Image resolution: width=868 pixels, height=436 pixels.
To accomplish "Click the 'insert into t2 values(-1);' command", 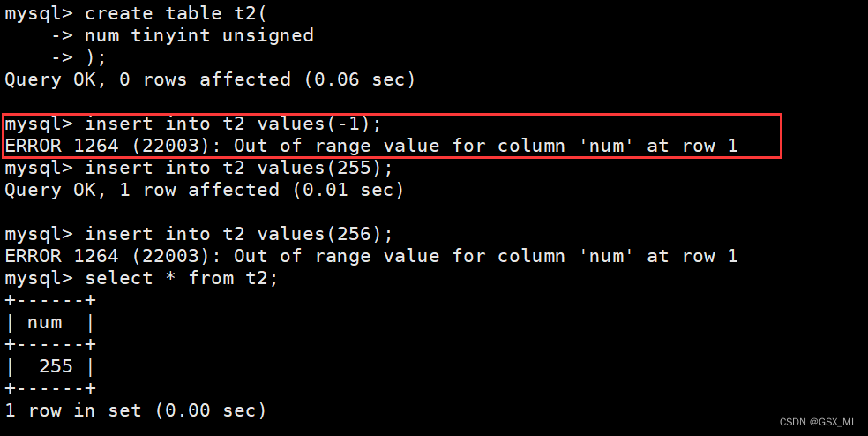I will pyautogui.click(x=193, y=124).
